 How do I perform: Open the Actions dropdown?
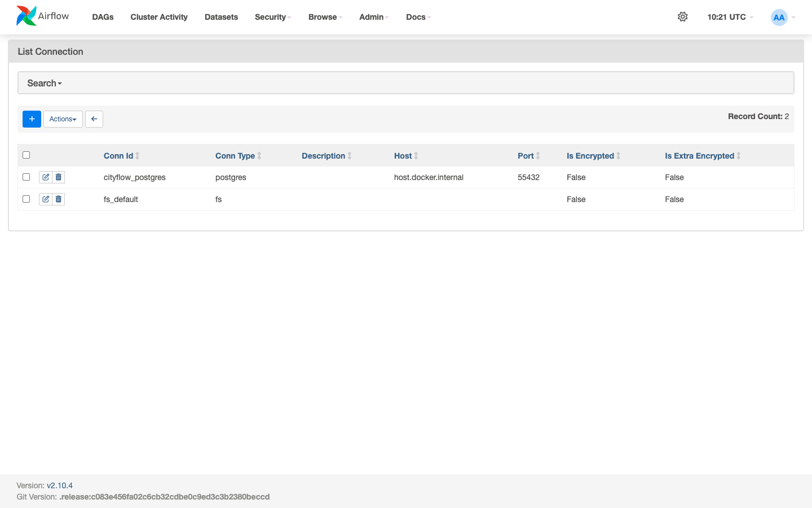63,119
